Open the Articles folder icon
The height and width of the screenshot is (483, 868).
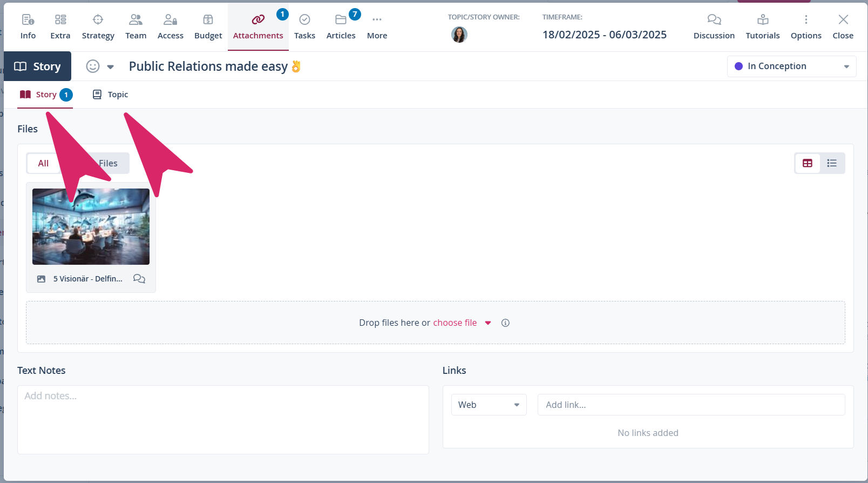tap(341, 20)
